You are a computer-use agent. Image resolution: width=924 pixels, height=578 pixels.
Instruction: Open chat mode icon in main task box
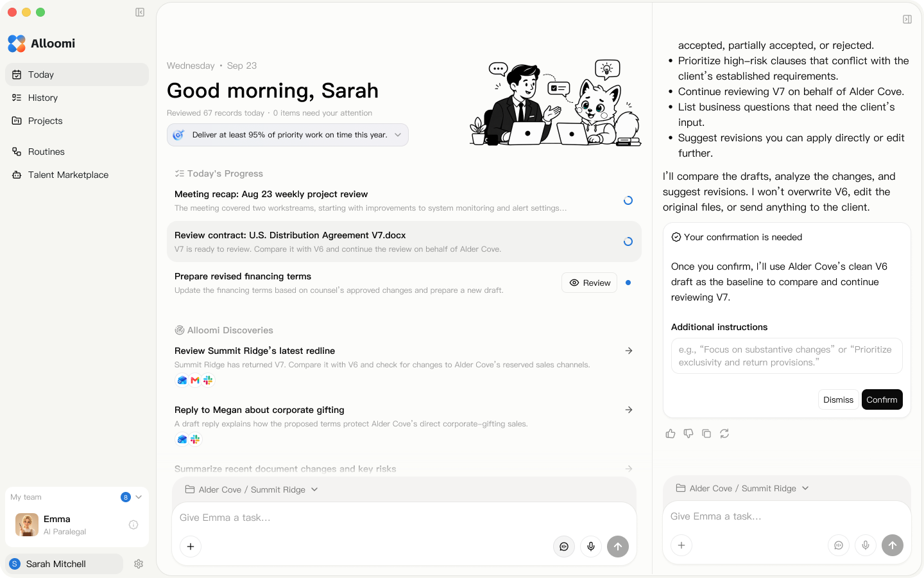(x=564, y=547)
